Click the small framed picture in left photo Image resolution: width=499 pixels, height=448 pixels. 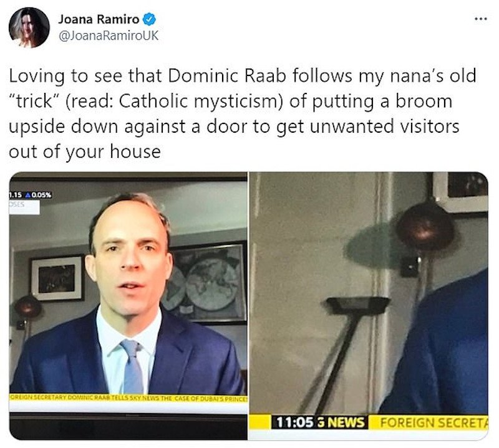(x=57, y=279)
